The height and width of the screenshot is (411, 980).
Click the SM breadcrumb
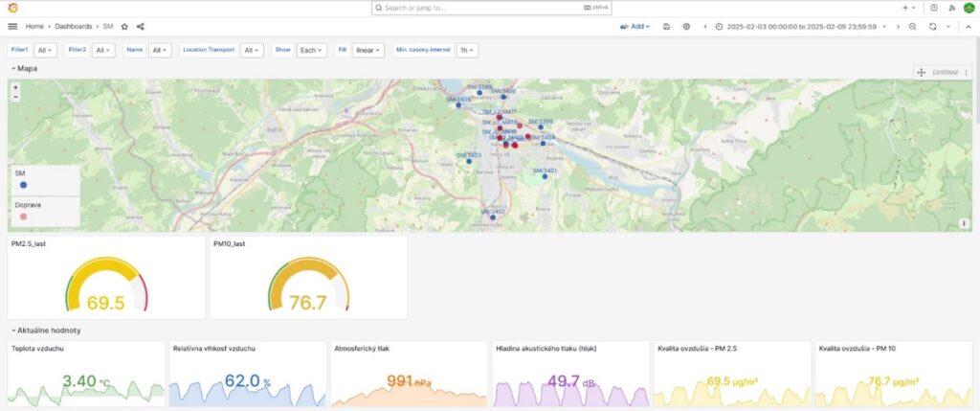click(x=108, y=26)
